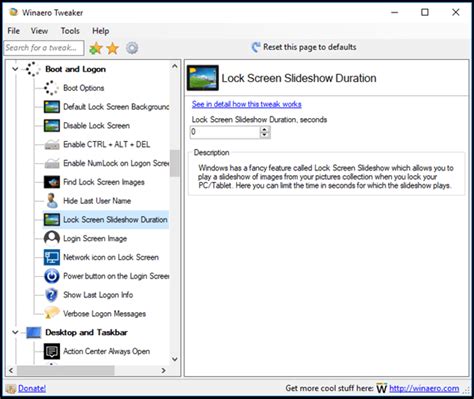Click the tree scrollbar down arrow
Image resolution: width=474 pixels, height=399 pixels.
coord(175,359)
